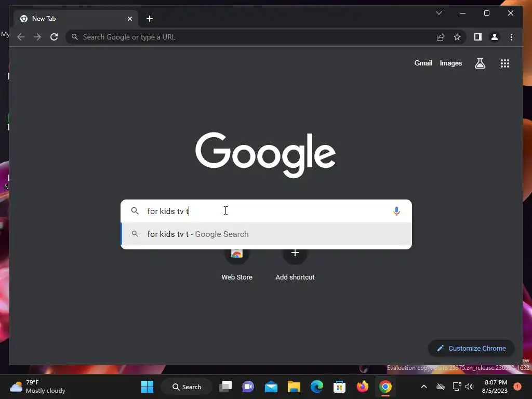532x399 pixels.
Task: Minimize the Chrome window
Action: (463, 13)
